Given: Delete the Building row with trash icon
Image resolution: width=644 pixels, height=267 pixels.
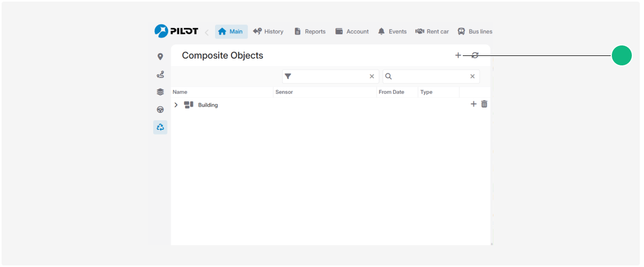Looking at the screenshot, I should 484,104.
